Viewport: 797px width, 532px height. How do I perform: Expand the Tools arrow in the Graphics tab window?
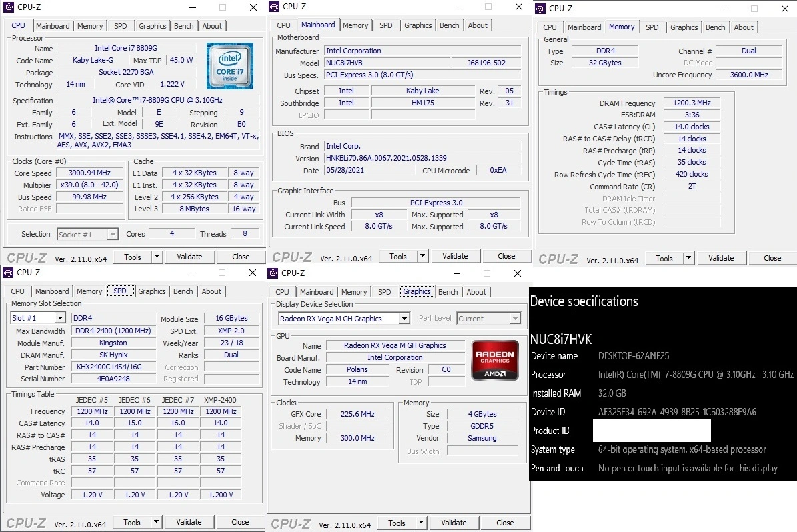click(x=422, y=523)
